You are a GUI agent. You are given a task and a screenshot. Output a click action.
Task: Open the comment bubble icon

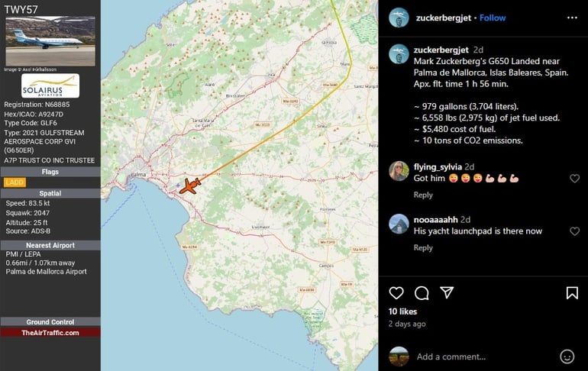coord(422,293)
